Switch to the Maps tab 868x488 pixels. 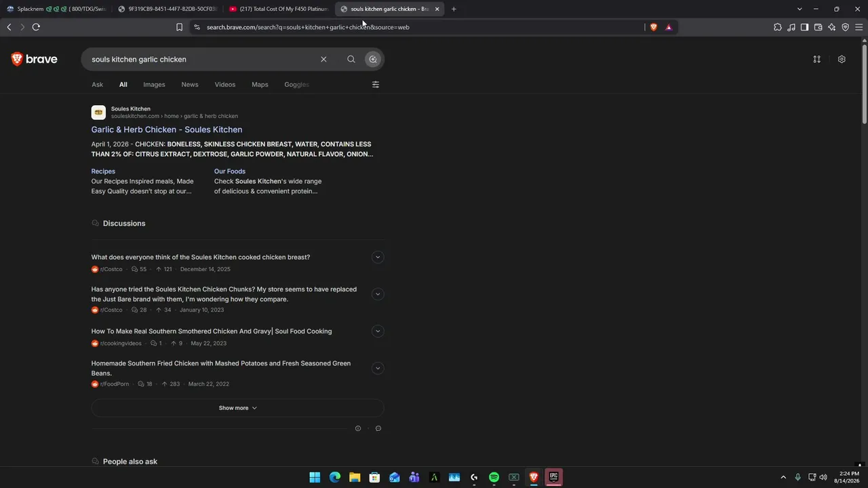click(x=260, y=85)
